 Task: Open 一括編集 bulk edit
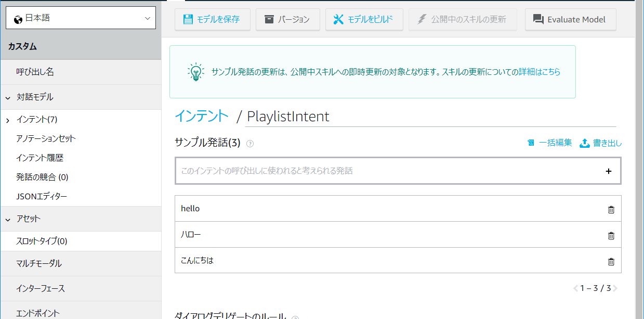click(549, 143)
